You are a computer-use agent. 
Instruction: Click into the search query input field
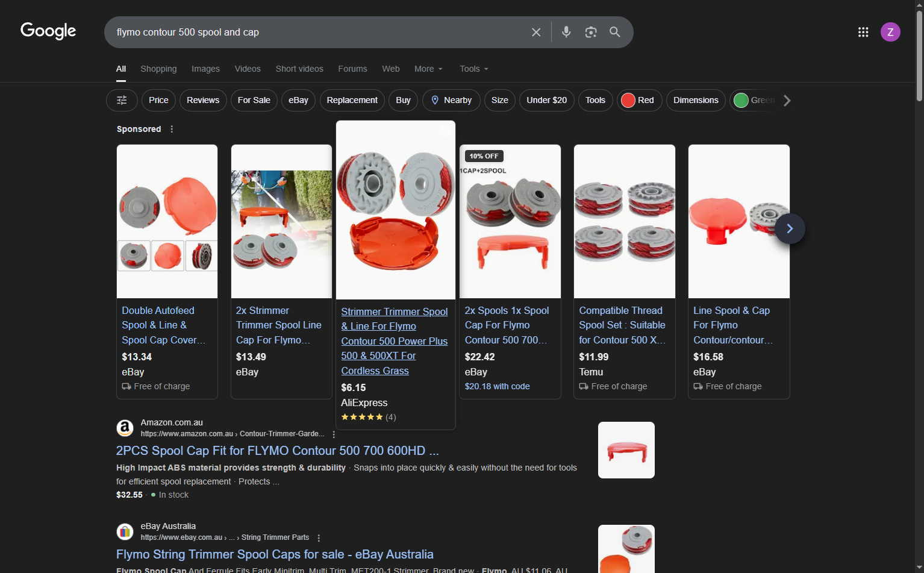pos(319,32)
